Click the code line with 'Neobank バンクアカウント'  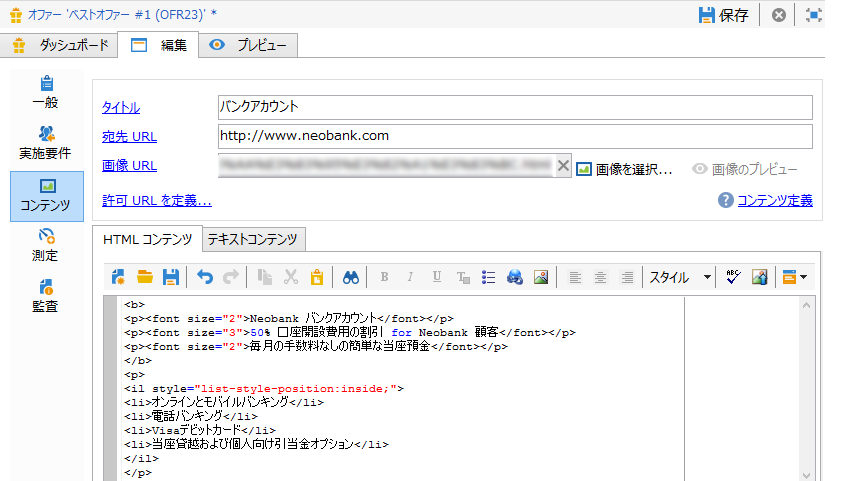pos(288,318)
